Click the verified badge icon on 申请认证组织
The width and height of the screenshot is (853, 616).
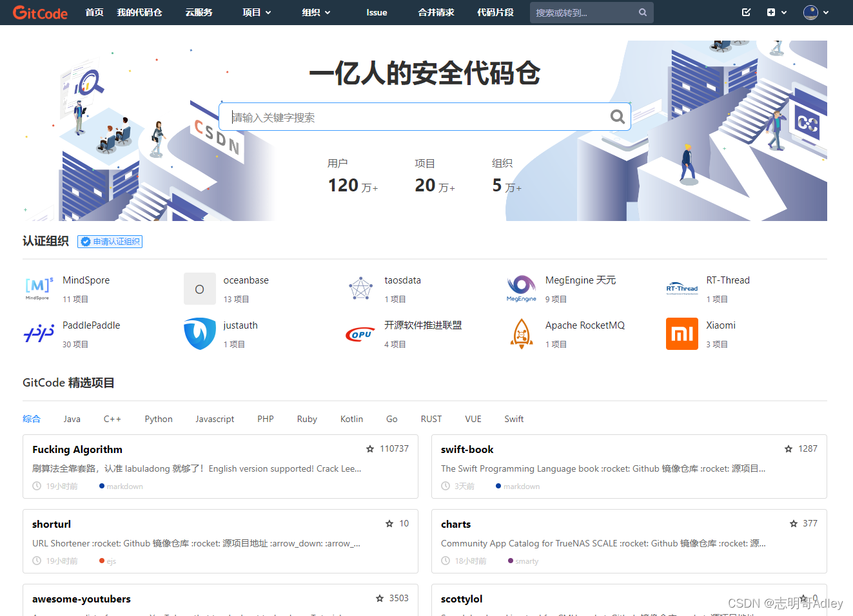(86, 242)
